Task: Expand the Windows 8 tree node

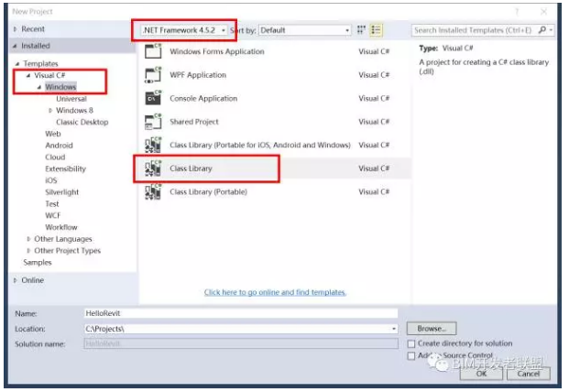Action: pos(50,110)
